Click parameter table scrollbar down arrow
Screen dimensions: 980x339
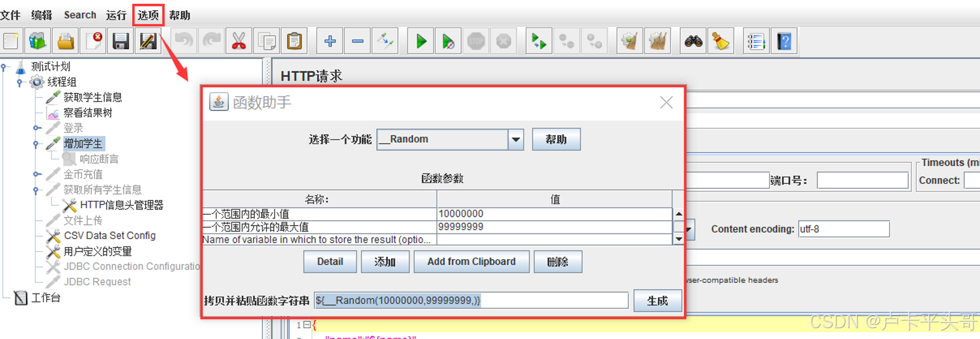(x=679, y=238)
